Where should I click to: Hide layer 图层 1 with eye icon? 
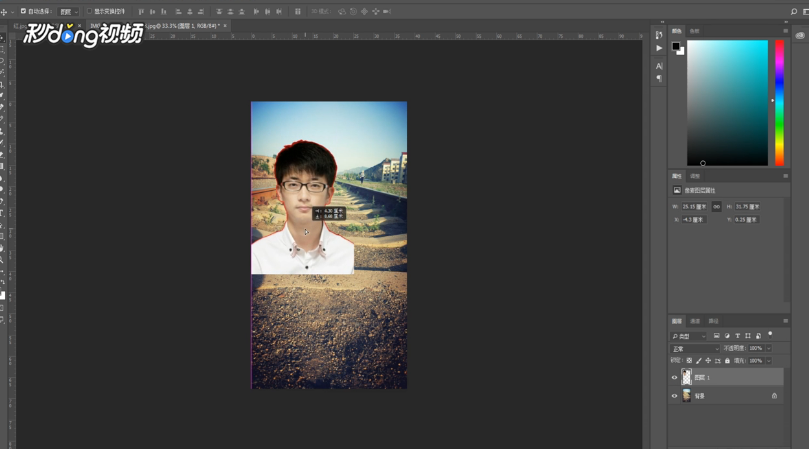(674, 377)
